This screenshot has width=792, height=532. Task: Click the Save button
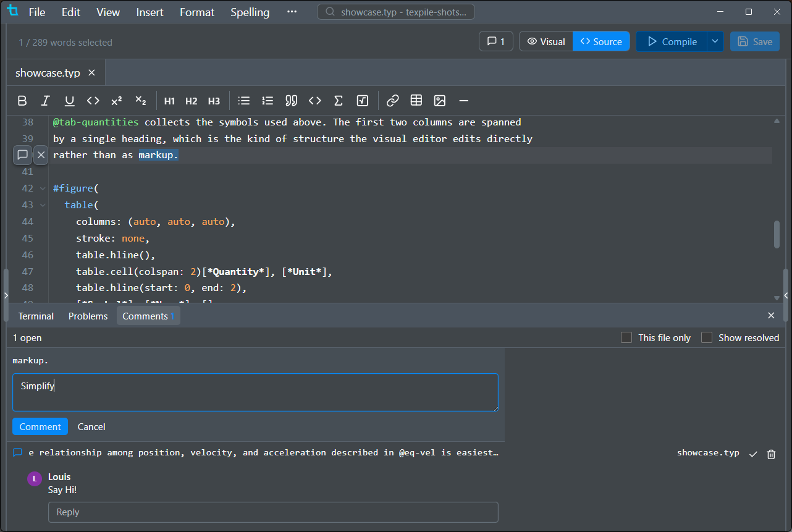755,41
